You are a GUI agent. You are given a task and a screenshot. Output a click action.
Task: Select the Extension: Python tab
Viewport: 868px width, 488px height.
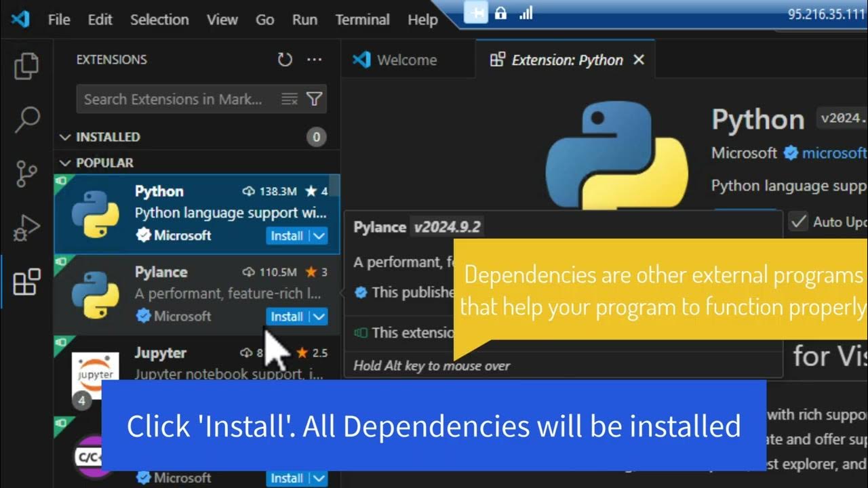pyautogui.click(x=567, y=60)
